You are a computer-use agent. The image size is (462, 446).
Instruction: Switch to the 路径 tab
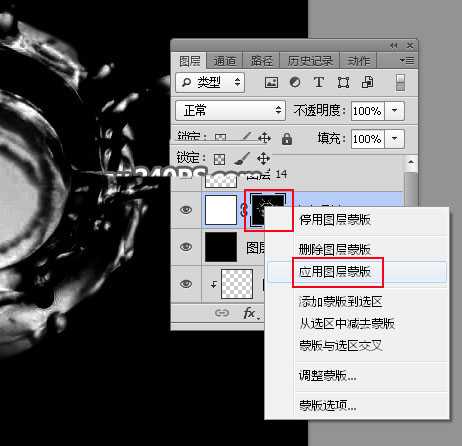coord(261,61)
